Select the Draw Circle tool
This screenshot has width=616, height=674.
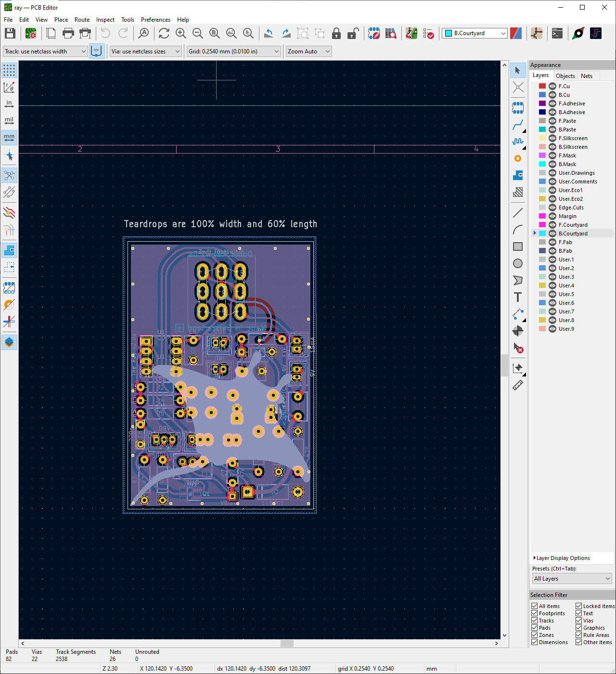coord(518,263)
